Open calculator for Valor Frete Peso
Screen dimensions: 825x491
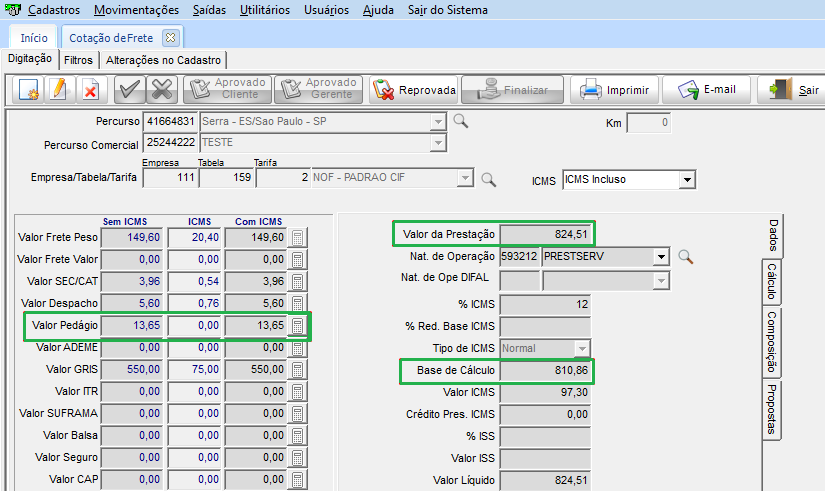click(297, 237)
